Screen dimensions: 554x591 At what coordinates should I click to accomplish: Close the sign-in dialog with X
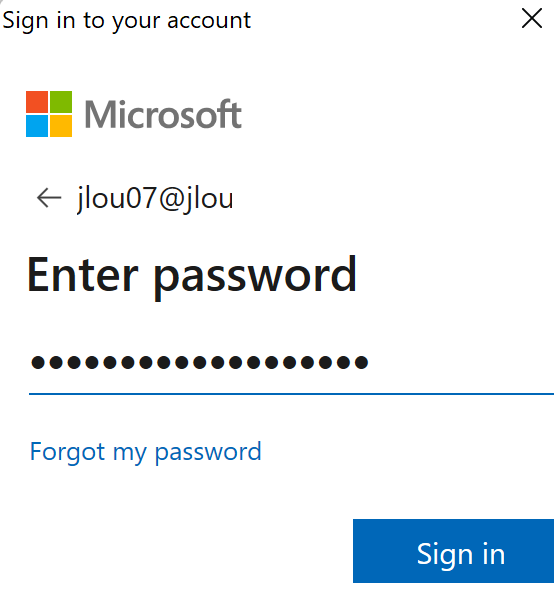(532, 18)
